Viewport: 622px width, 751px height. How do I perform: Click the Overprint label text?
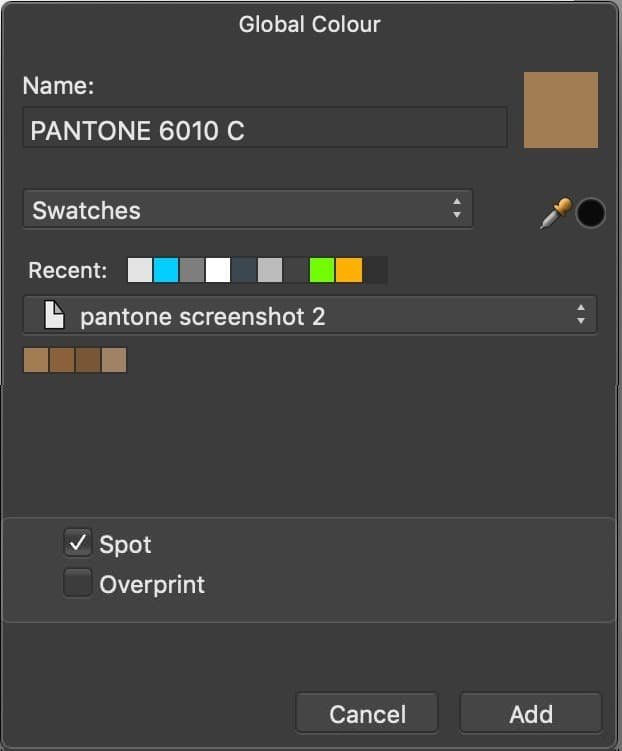(x=152, y=585)
